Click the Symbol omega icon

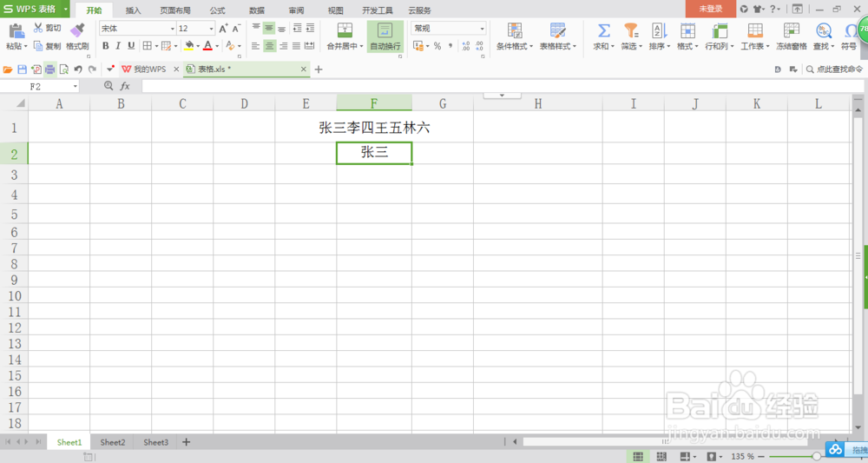(x=852, y=30)
